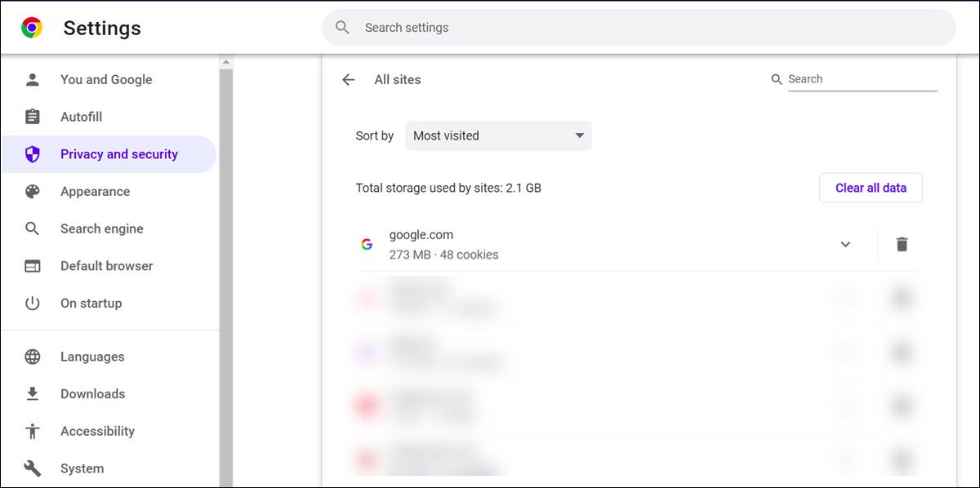Click the Clear all data button
This screenshot has height=488, width=980.
871,188
